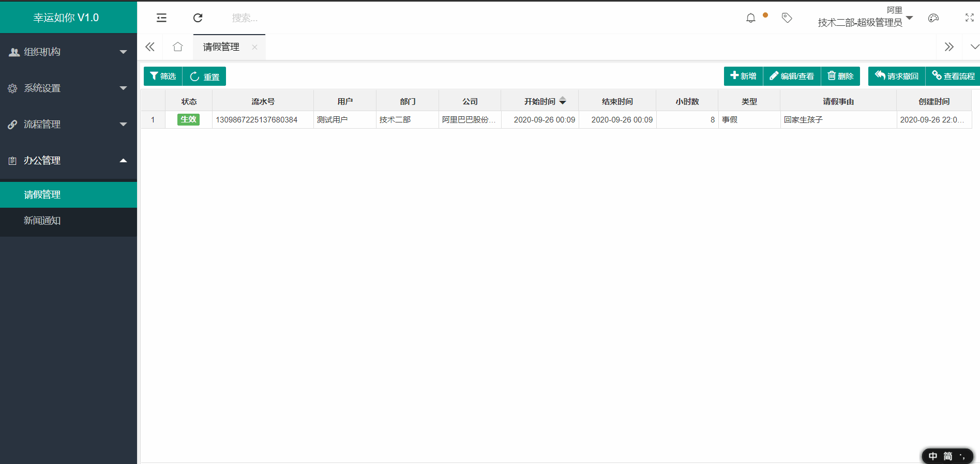Expand the 系统设置 sidebar menu

click(x=68, y=88)
